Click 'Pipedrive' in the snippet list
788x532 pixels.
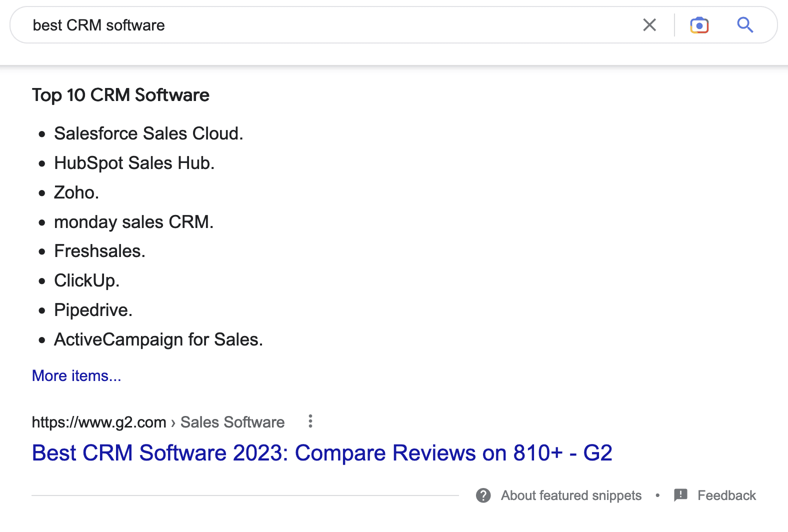[x=93, y=310]
